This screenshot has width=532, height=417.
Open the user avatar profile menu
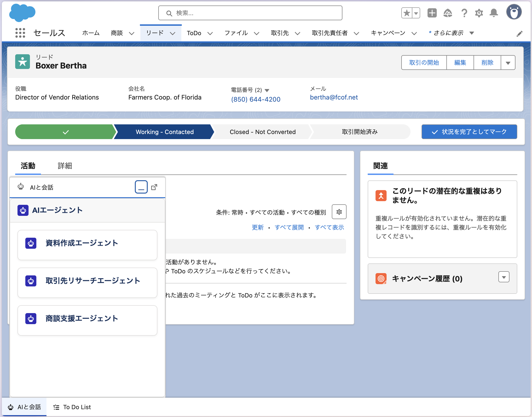514,12
